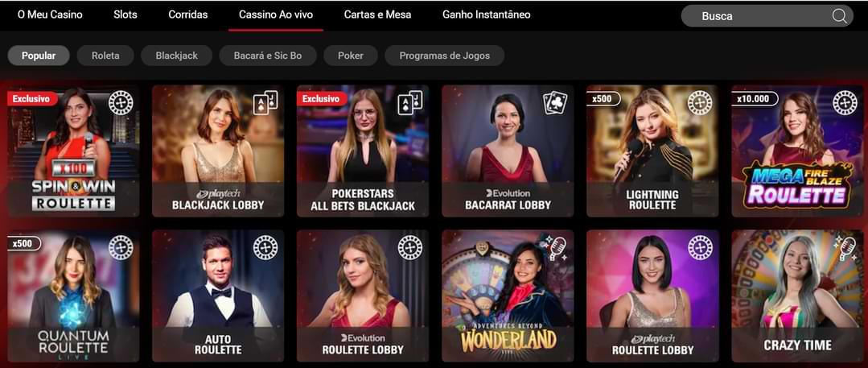Click the club cards icon on Bacarrat Lobby

(x=555, y=102)
